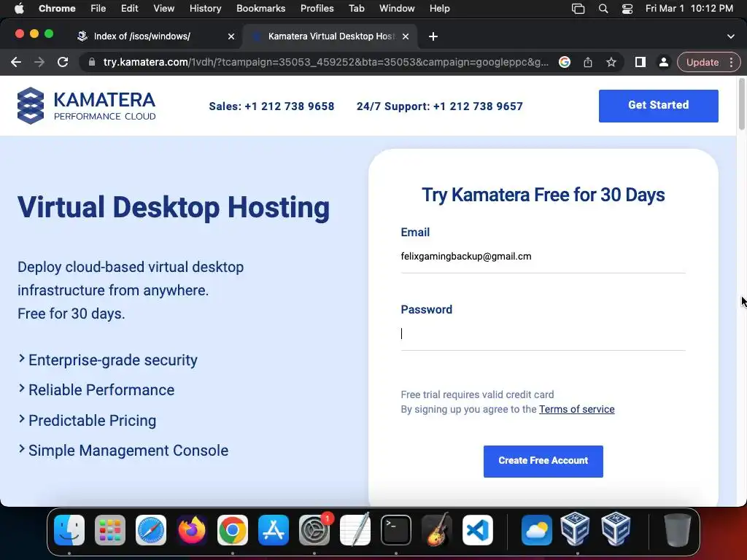Open TextEdit from the Dock
The width and height of the screenshot is (747, 560).
pos(355,530)
